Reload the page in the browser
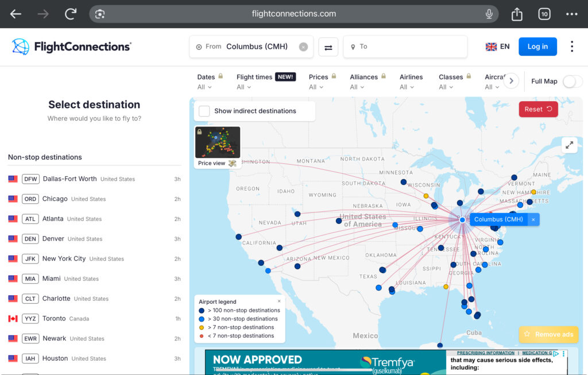588x375 pixels. pyautogui.click(x=71, y=14)
